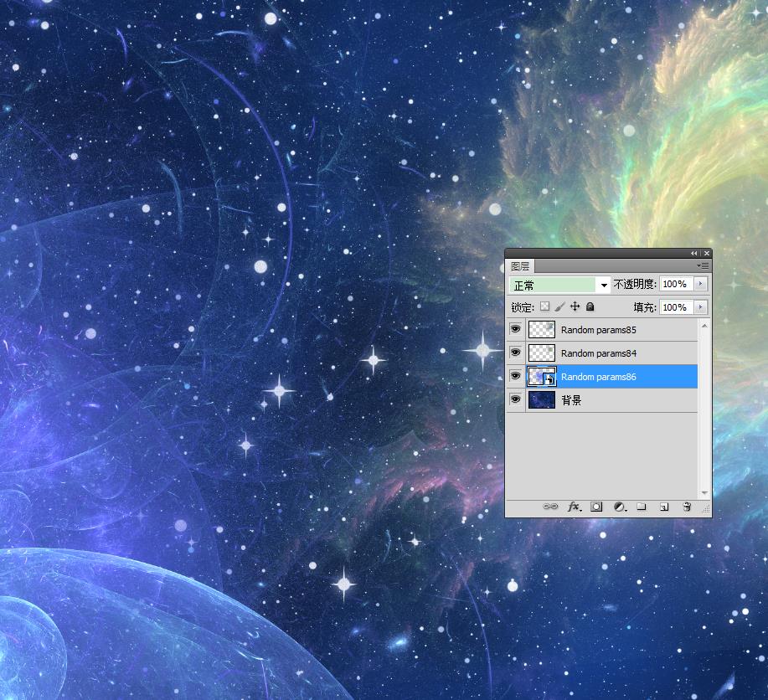Open the 正常 blend mode dropdown
Screen dimensions: 768x700
[x=559, y=285]
